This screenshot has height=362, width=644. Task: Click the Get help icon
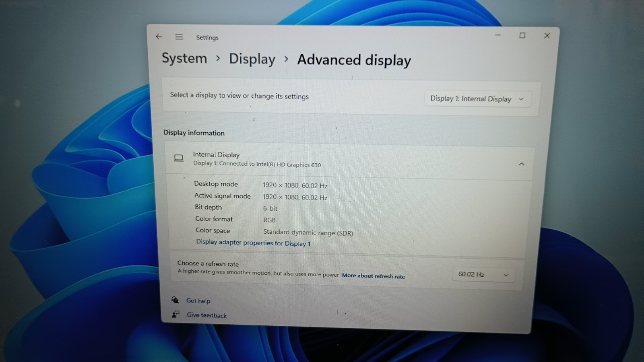(x=175, y=300)
